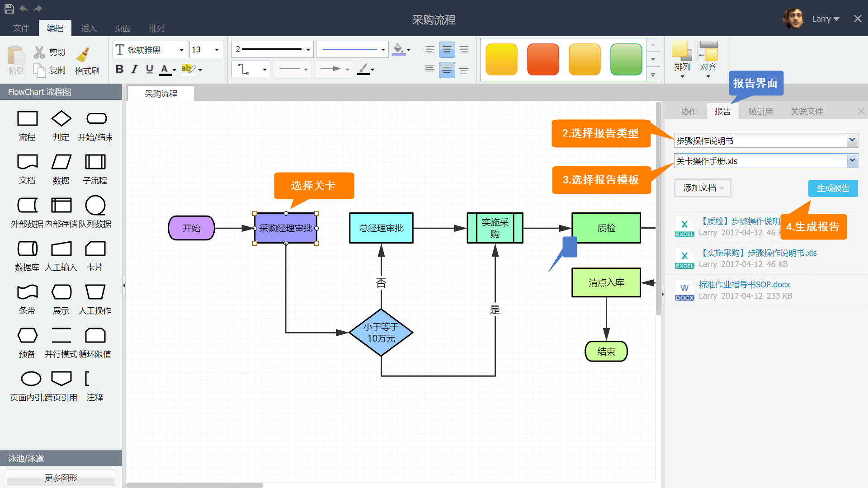
Task: Toggle underline text formatting
Action: click(x=150, y=69)
